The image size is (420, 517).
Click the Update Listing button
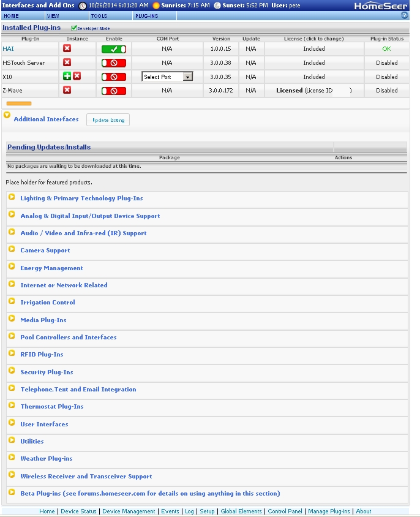tap(108, 120)
